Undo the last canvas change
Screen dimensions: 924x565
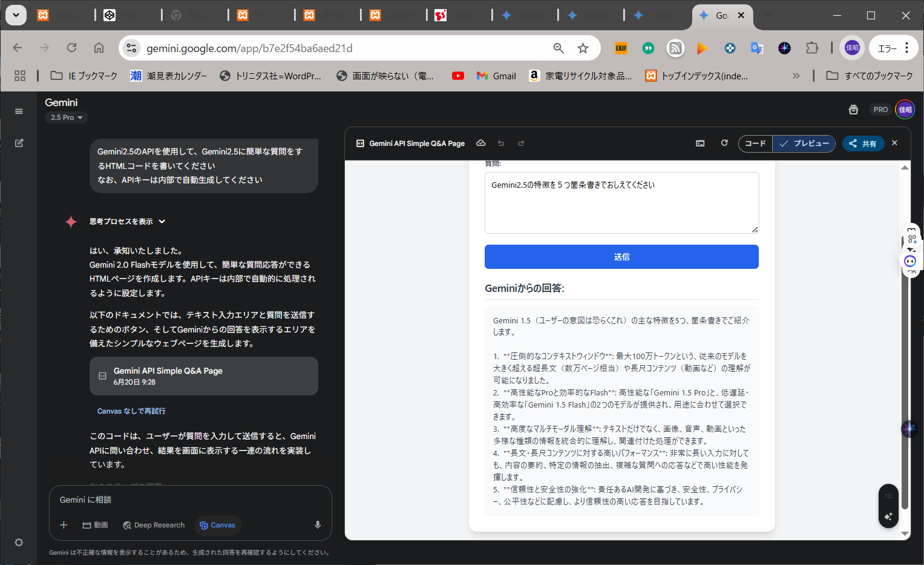[x=501, y=143]
